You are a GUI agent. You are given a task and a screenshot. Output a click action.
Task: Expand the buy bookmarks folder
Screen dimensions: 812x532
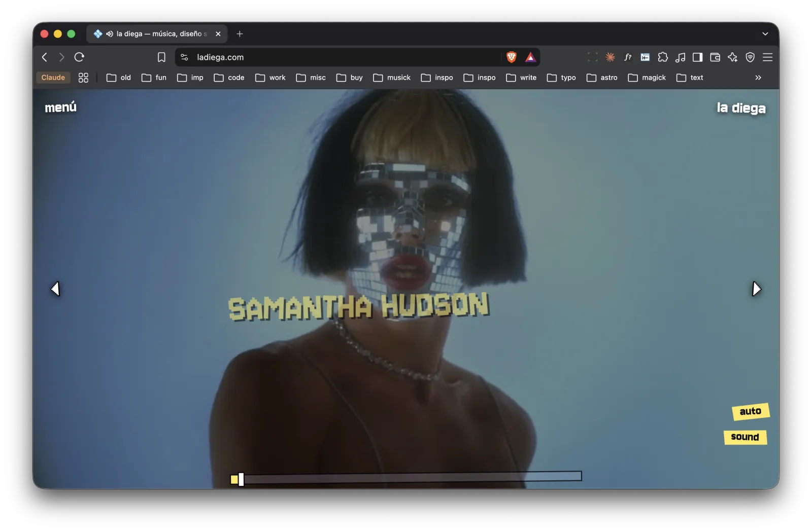pos(350,78)
